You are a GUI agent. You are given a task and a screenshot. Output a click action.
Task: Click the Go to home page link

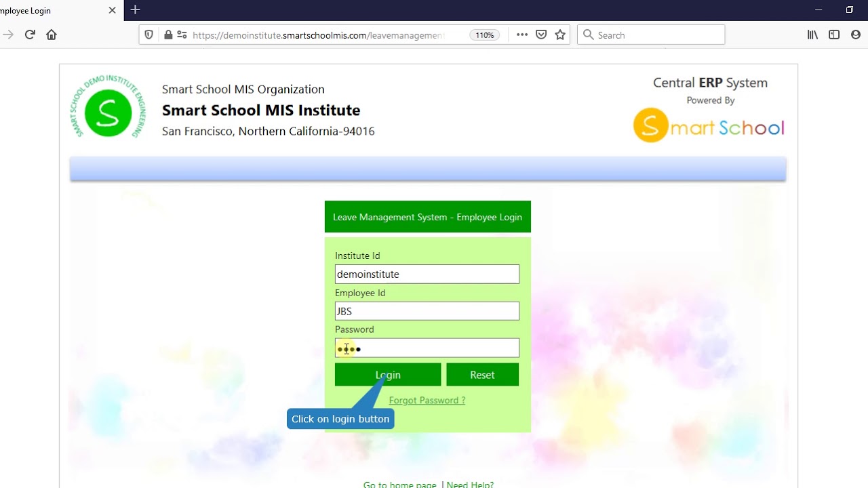(399, 485)
